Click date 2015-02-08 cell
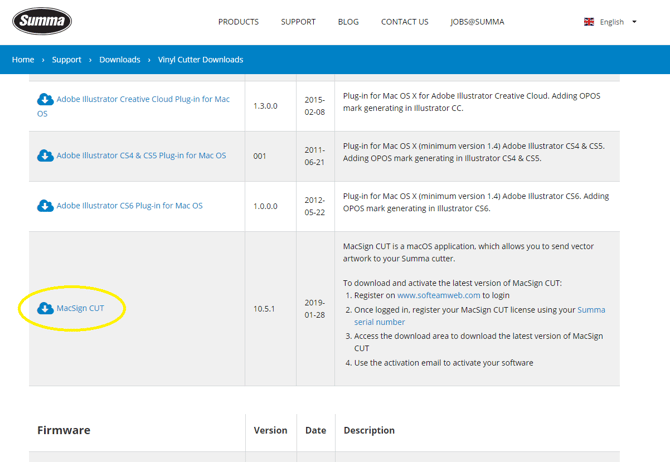This screenshot has width=670, height=462. tap(314, 106)
